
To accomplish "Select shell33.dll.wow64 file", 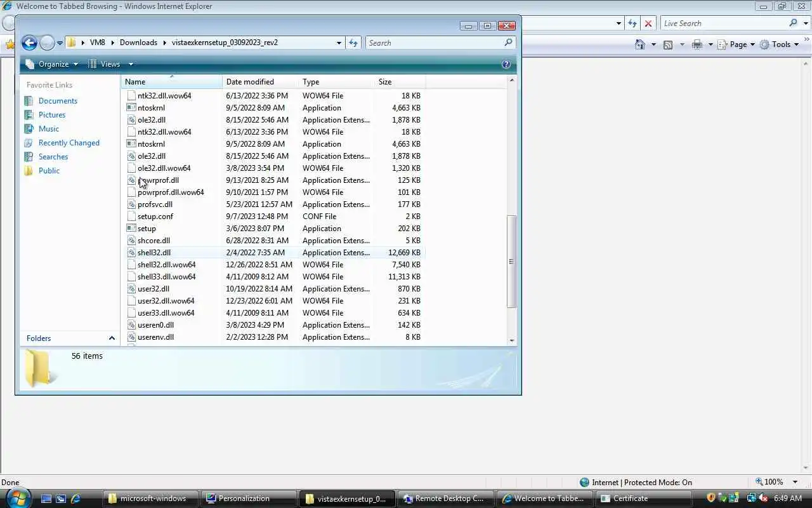I will click(x=166, y=277).
